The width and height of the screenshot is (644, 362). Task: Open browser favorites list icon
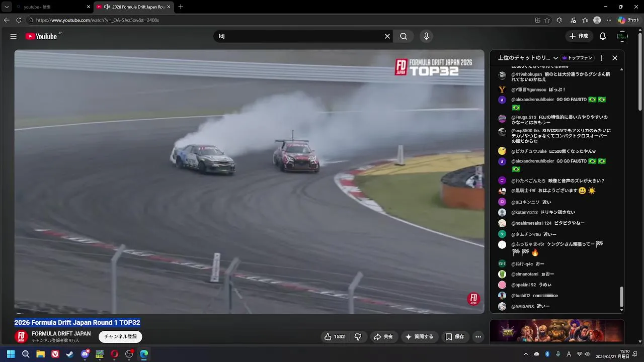pyautogui.click(x=585, y=20)
